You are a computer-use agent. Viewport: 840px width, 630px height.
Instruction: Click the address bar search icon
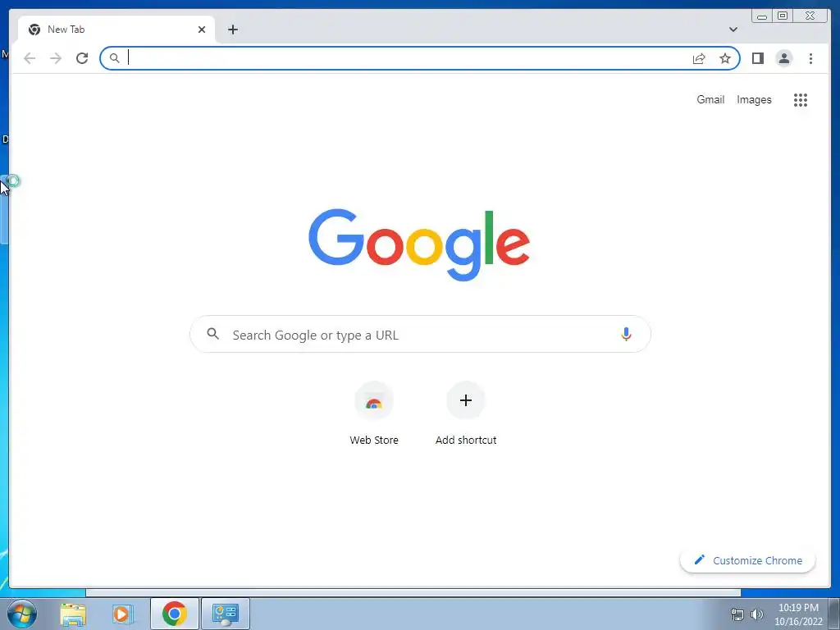114,58
